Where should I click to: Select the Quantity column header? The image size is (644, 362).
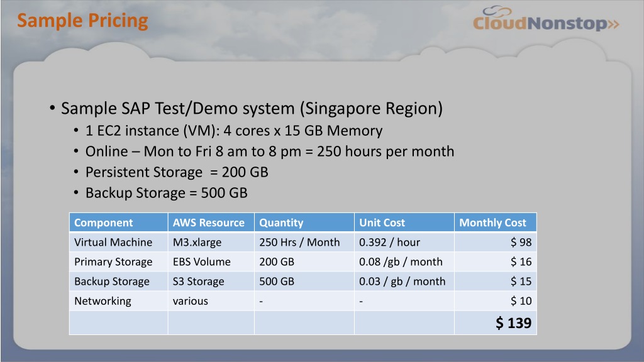pos(304,222)
